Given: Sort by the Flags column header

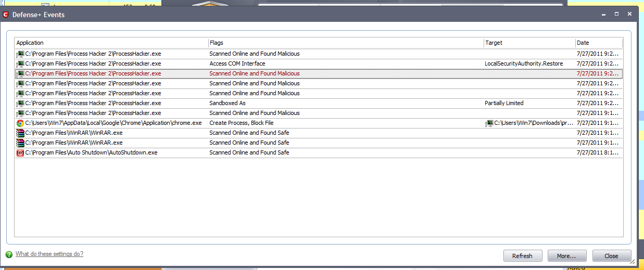Looking at the screenshot, I should (346, 43).
